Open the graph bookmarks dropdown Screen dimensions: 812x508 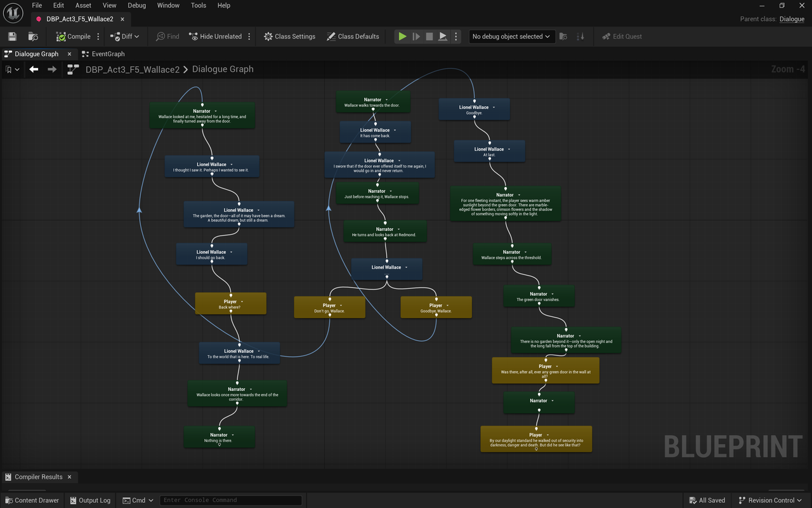coord(12,69)
